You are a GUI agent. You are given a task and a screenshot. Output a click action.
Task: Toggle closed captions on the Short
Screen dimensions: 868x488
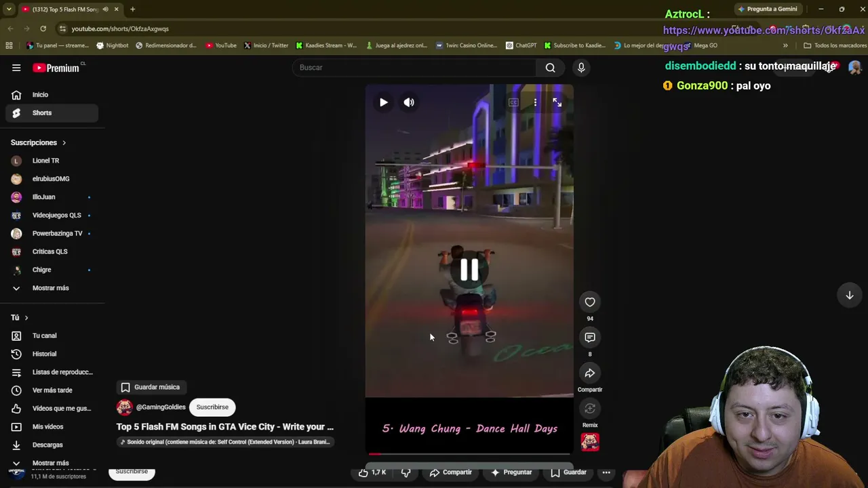point(513,102)
